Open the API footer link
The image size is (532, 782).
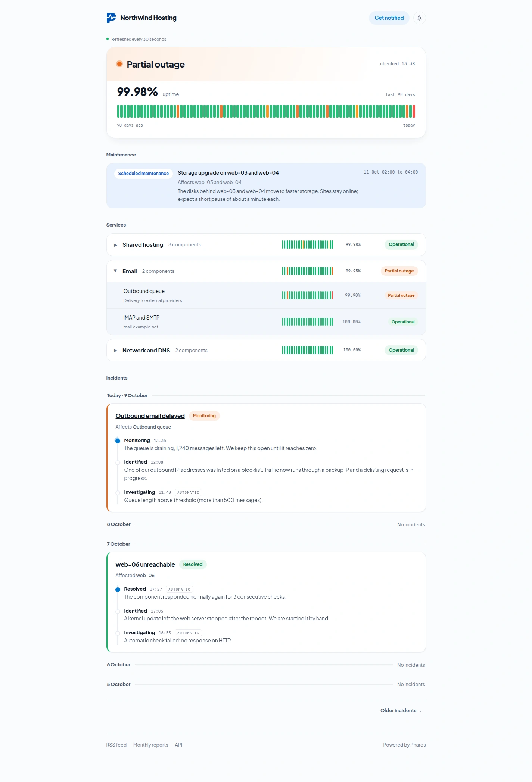coord(178,745)
